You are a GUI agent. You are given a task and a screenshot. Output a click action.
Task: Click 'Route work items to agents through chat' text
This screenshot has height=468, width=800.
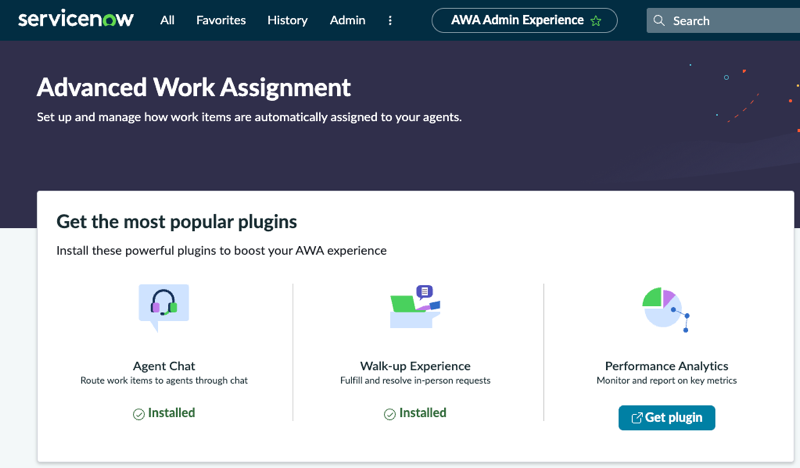point(164,380)
